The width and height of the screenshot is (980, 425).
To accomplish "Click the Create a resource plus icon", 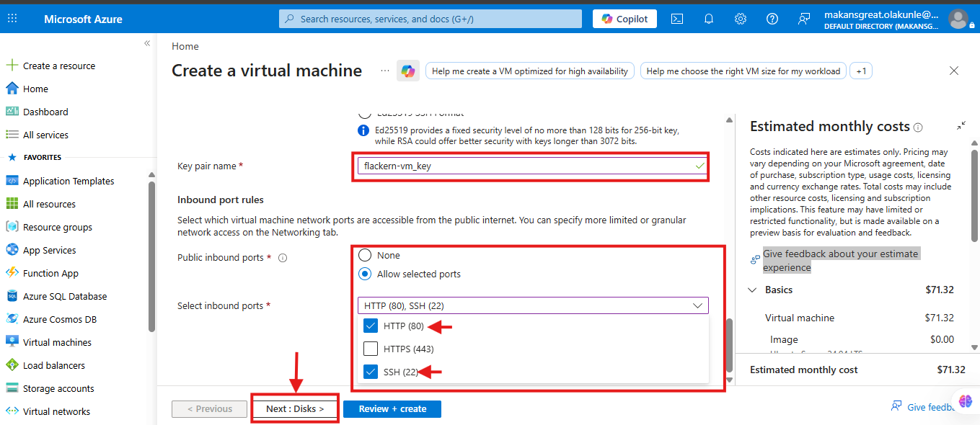I will point(12,66).
